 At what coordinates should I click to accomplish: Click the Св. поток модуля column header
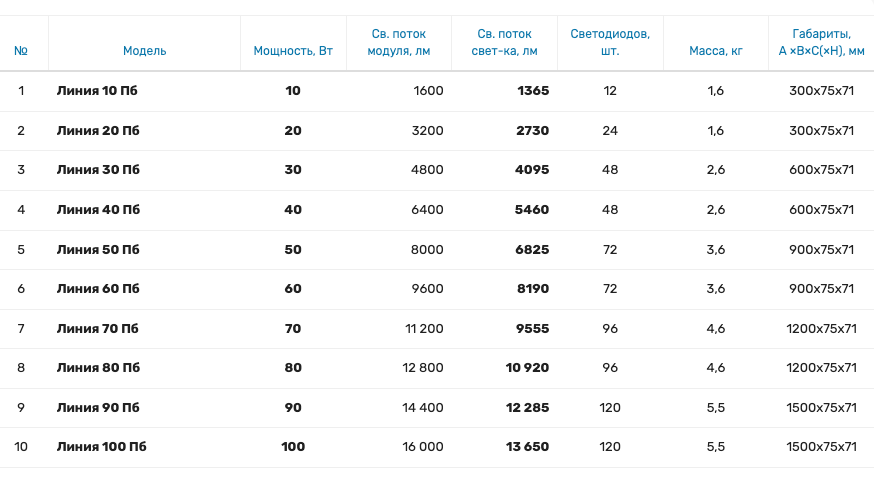click(x=399, y=42)
